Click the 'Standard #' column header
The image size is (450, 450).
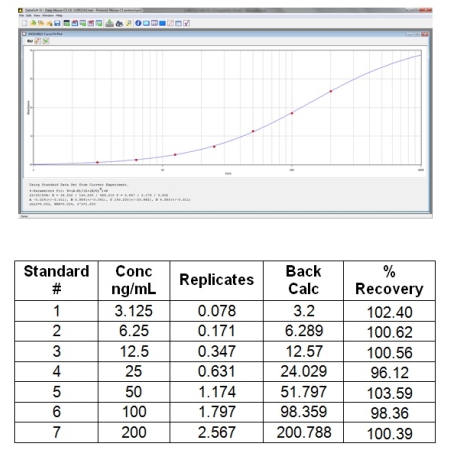coord(56,280)
